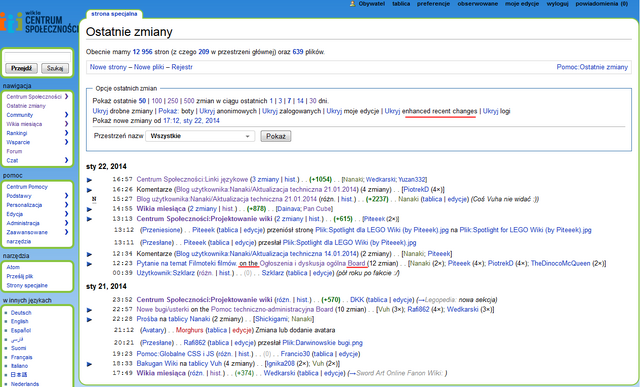Expand the 12:23 Filmoteki filmów grouped changes
This screenshot has width=640, height=387.
89,264
